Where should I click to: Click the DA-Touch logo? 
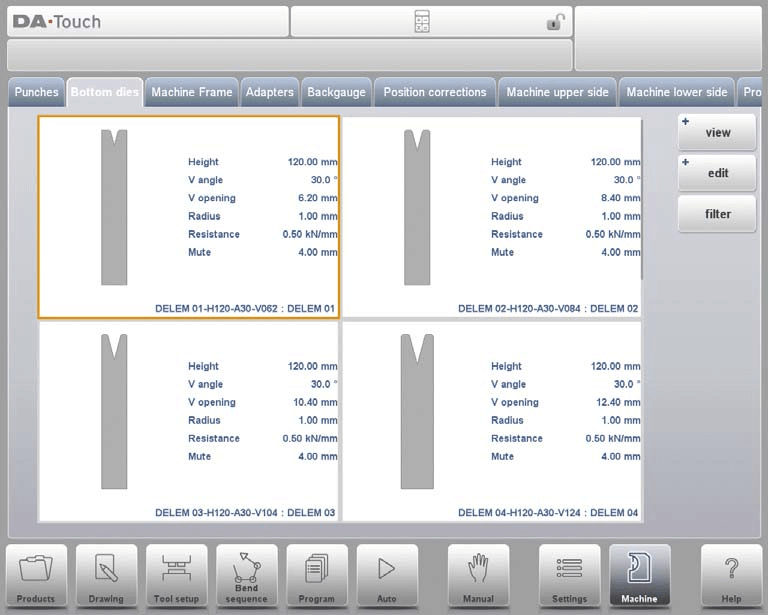(57, 22)
